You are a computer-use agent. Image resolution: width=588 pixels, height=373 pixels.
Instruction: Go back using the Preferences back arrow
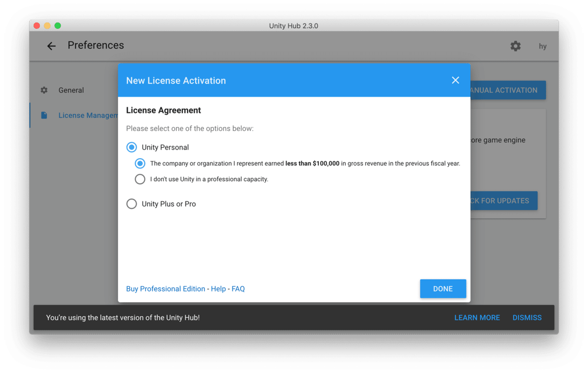coord(51,46)
